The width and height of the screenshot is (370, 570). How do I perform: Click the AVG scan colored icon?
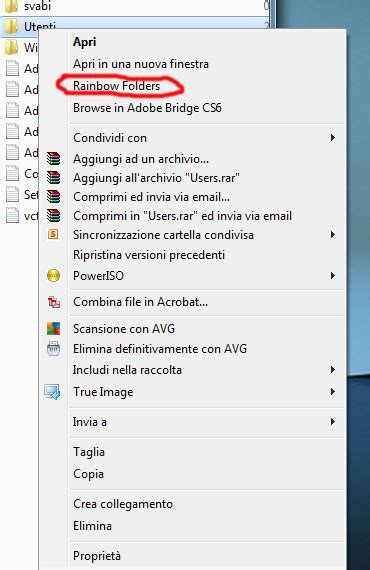point(53,329)
